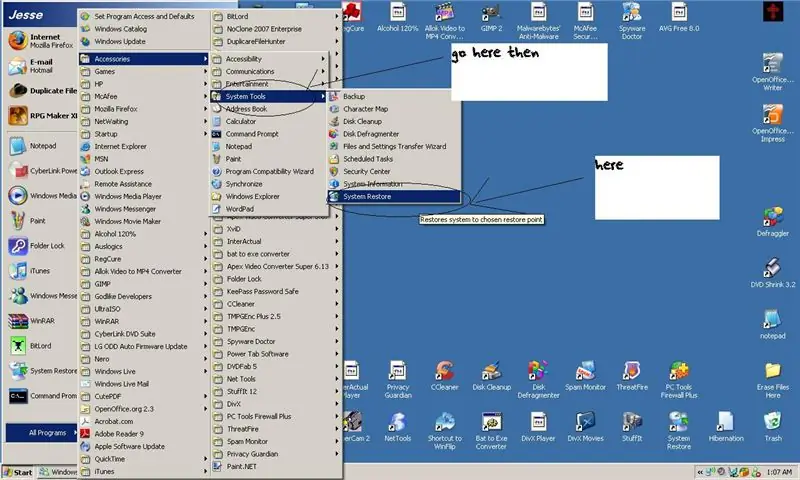
Task: Click the All Programs button
Action: coord(41,433)
